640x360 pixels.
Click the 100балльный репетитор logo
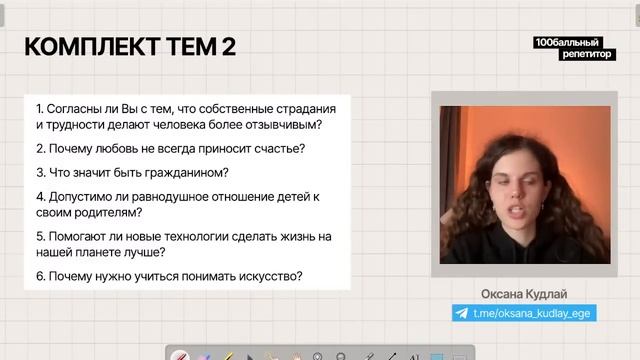574,48
